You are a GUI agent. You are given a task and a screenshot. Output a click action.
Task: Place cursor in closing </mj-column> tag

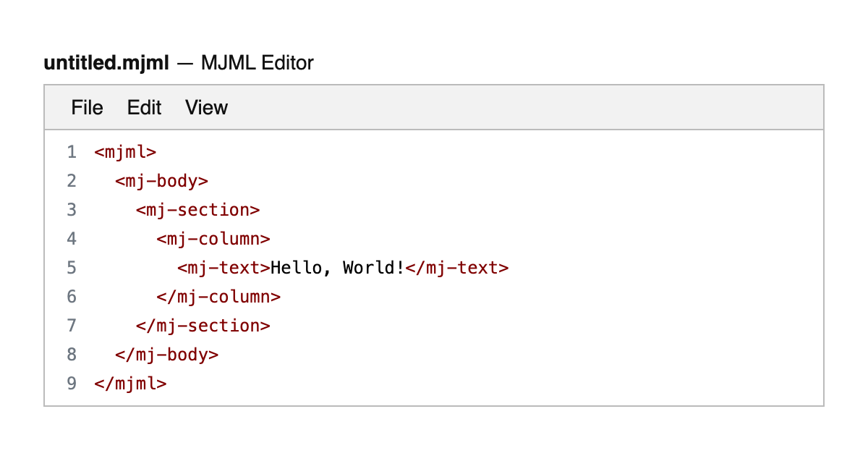[218, 297]
